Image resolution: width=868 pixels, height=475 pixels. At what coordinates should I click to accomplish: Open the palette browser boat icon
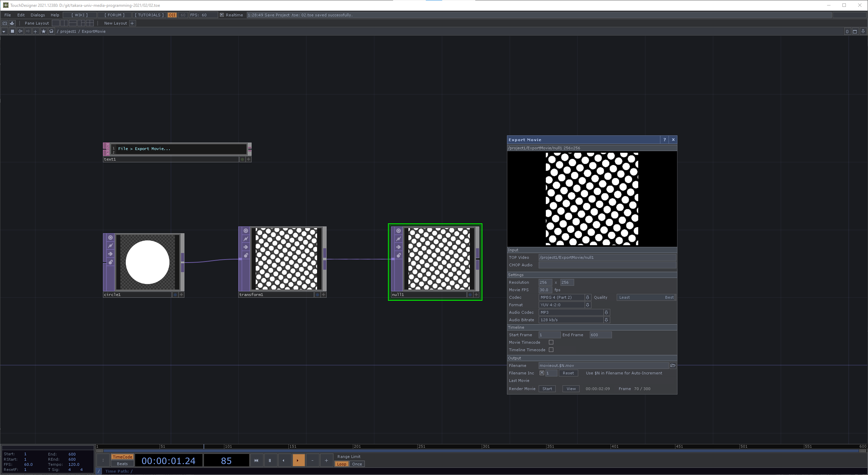[x=12, y=23]
